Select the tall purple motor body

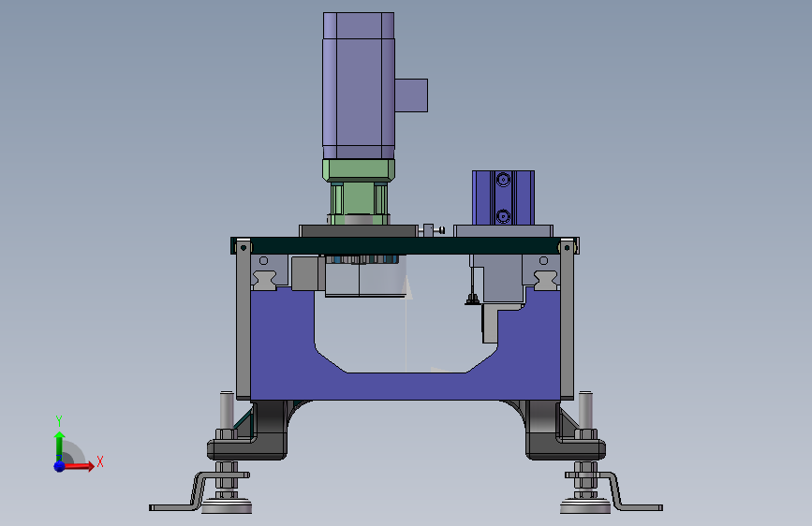(359, 85)
